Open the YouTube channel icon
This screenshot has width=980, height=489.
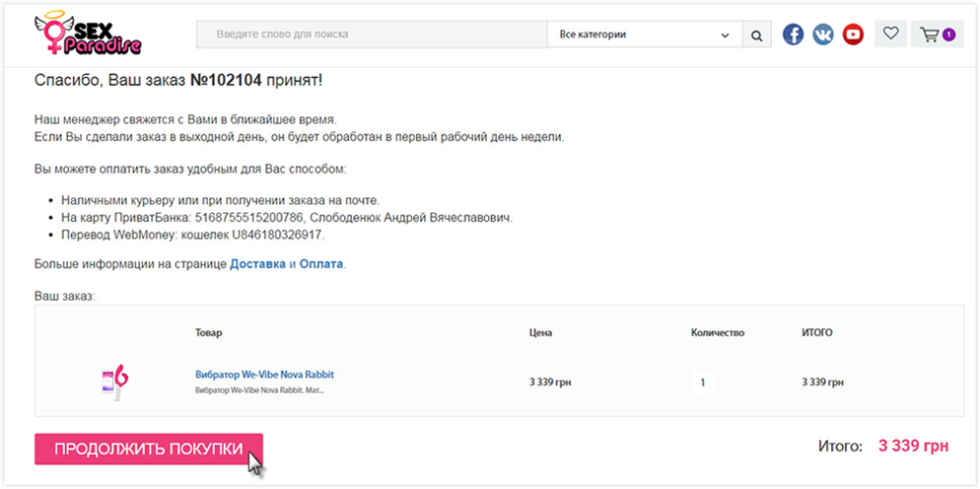pyautogui.click(x=853, y=35)
